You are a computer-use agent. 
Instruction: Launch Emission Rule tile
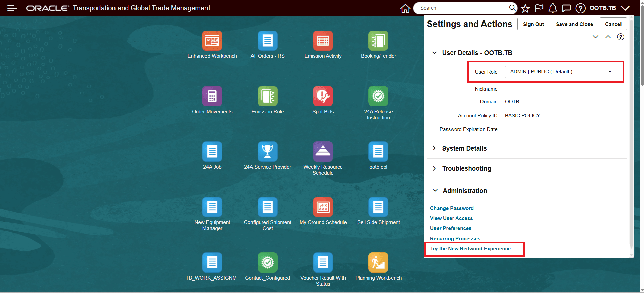tap(268, 96)
